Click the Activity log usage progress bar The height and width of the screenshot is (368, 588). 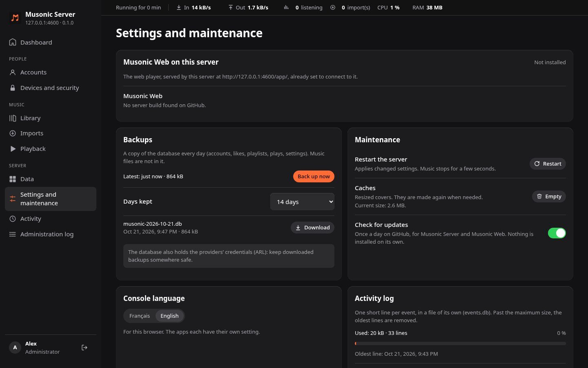[x=460, y=343]
